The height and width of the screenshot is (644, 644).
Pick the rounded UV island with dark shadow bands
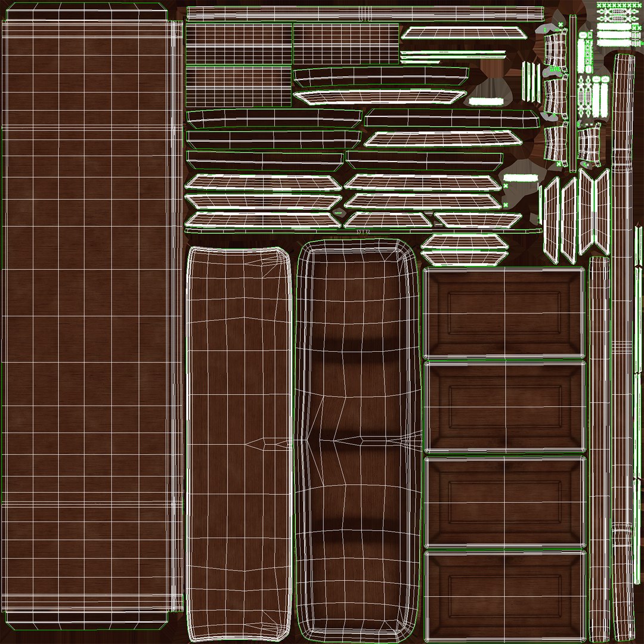tap(358, 441)
